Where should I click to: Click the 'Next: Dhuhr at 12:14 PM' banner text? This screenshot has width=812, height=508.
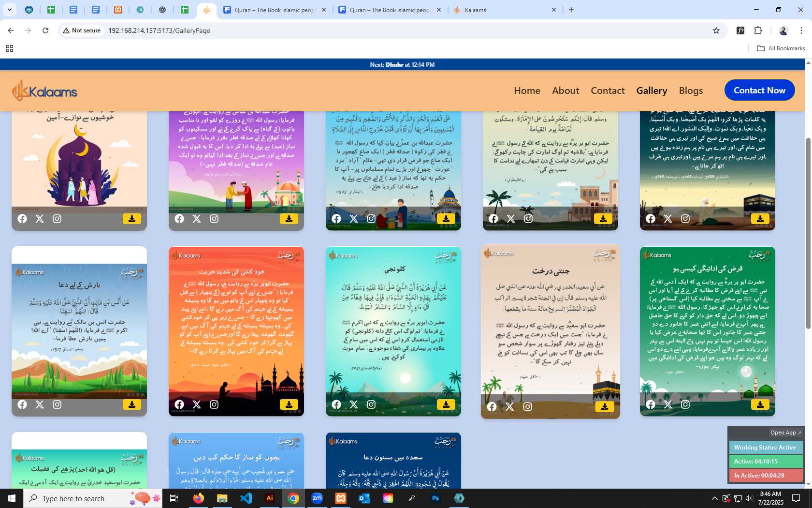pos(402,65)
